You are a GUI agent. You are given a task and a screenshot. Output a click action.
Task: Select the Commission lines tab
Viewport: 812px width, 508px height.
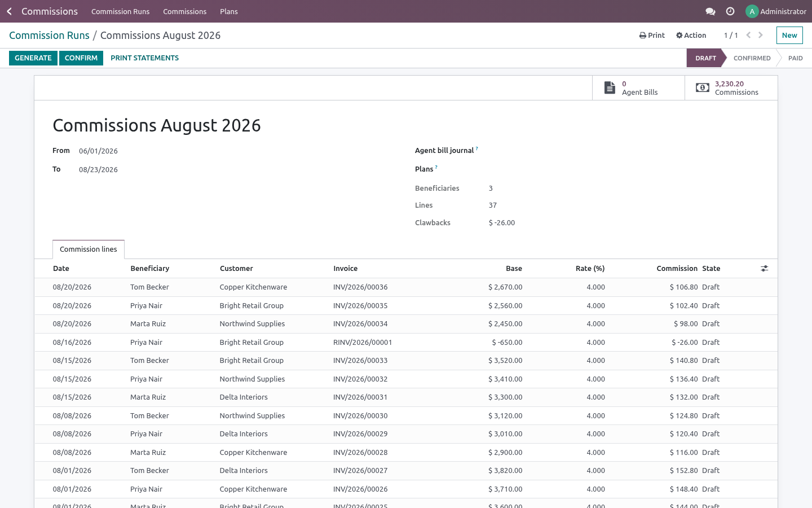point(89,249)
